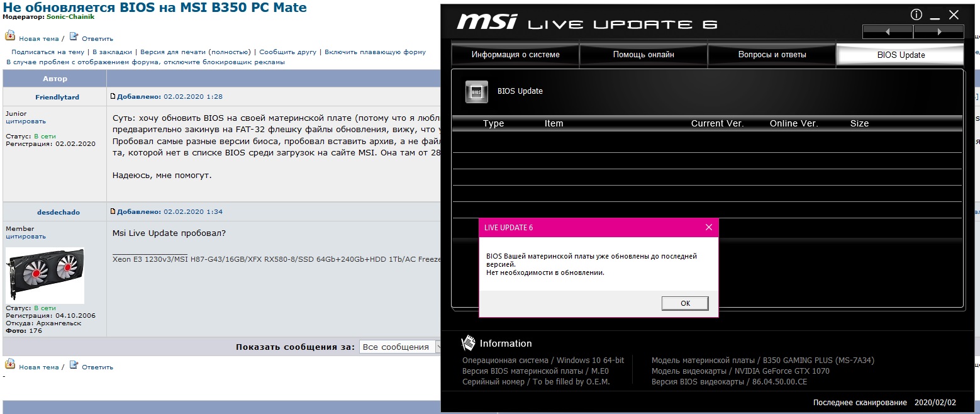Image resolution: width=980 pixels, height=414 pixels.
Task: Click desdechado's Фото: 176 text
Action: pos(24,331)
